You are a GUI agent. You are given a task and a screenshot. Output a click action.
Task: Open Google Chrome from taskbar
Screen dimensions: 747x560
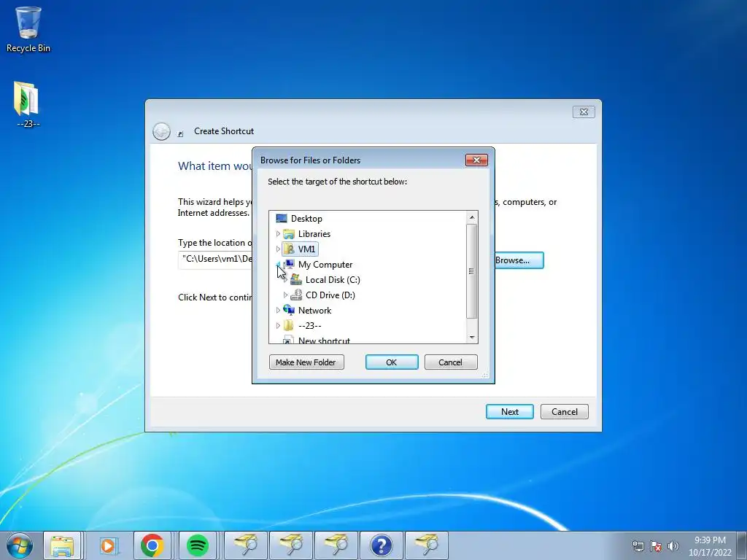[x=152, y=545]
